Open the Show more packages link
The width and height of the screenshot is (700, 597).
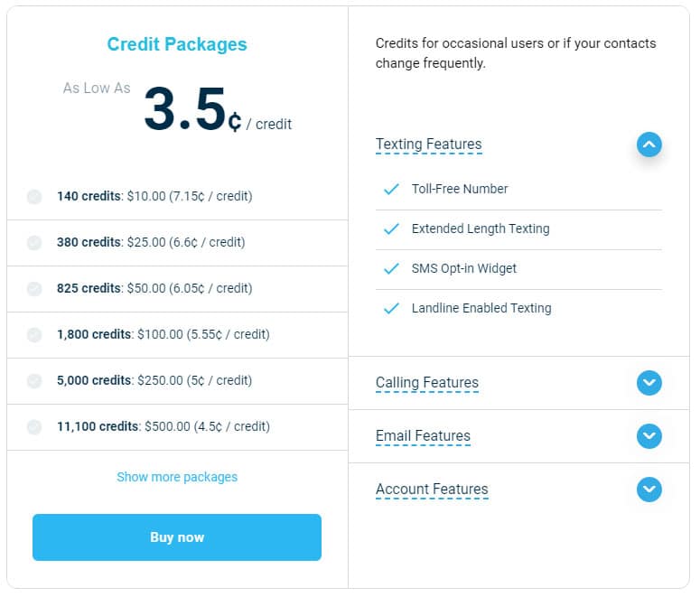(x=177, y=477)
